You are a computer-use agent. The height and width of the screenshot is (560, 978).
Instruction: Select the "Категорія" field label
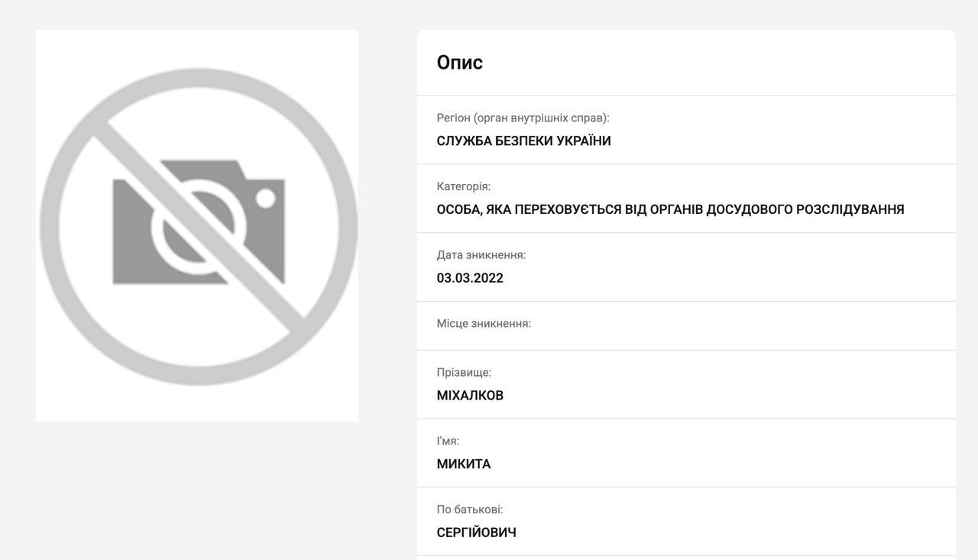(x=463, y=186)
